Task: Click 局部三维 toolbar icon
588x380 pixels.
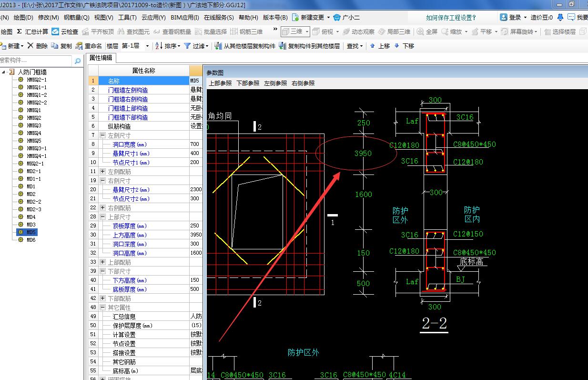Action: pos(382,31)
